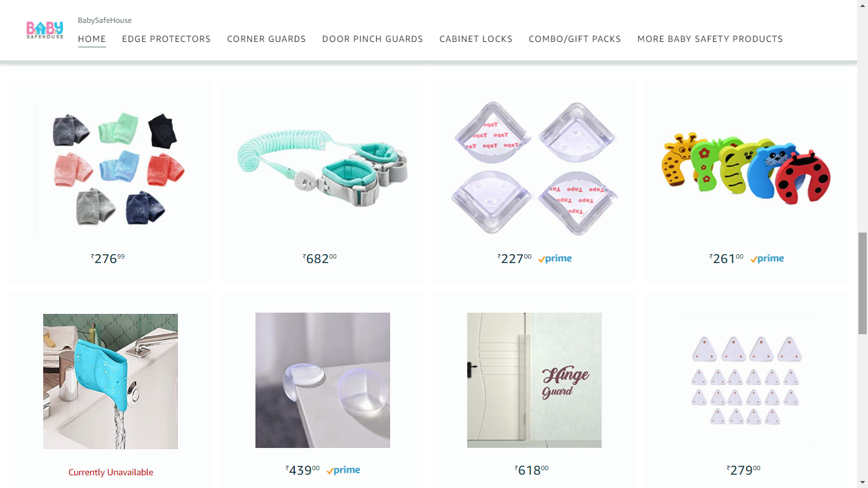
Task: View white triangle socket covers product
Action: (x=747, y=380)
